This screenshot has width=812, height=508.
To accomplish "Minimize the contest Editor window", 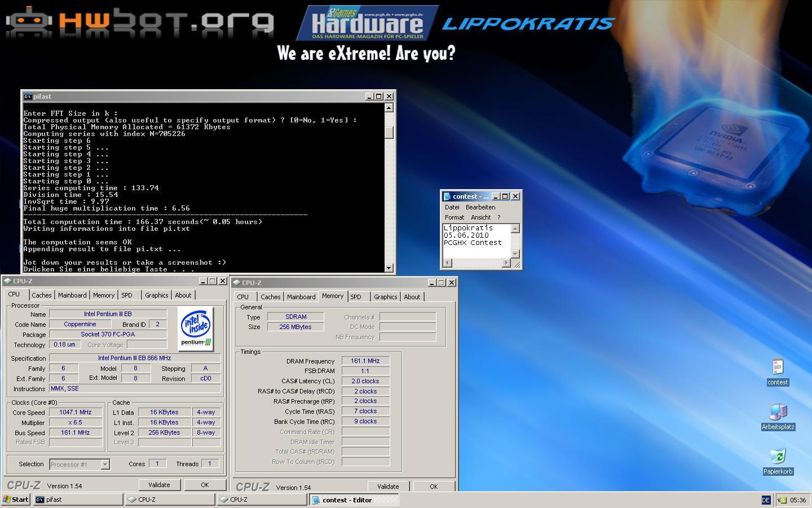I will point(496,196).
